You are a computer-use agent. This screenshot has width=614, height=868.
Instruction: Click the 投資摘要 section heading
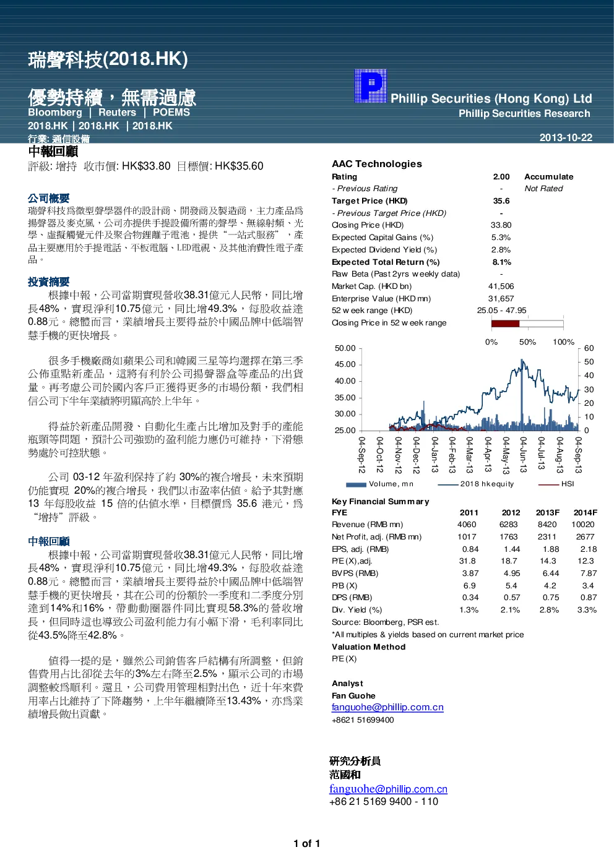point(48,282)
